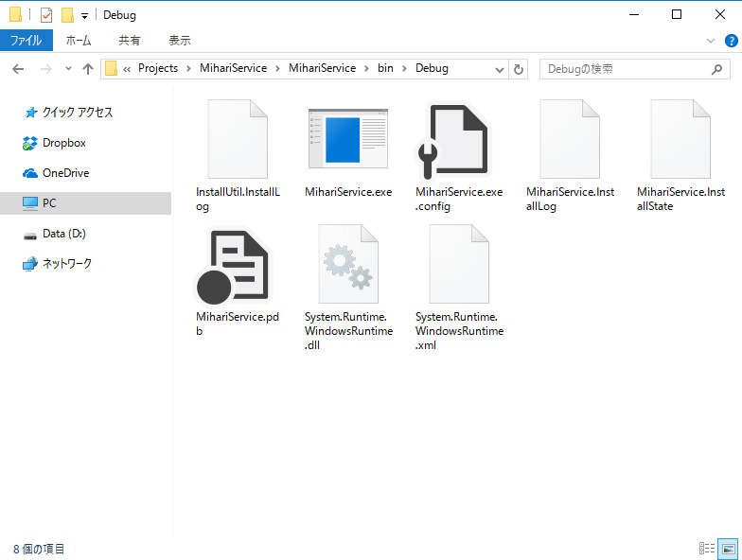Select the MihariService.InstallState file icon

(680, 139)
